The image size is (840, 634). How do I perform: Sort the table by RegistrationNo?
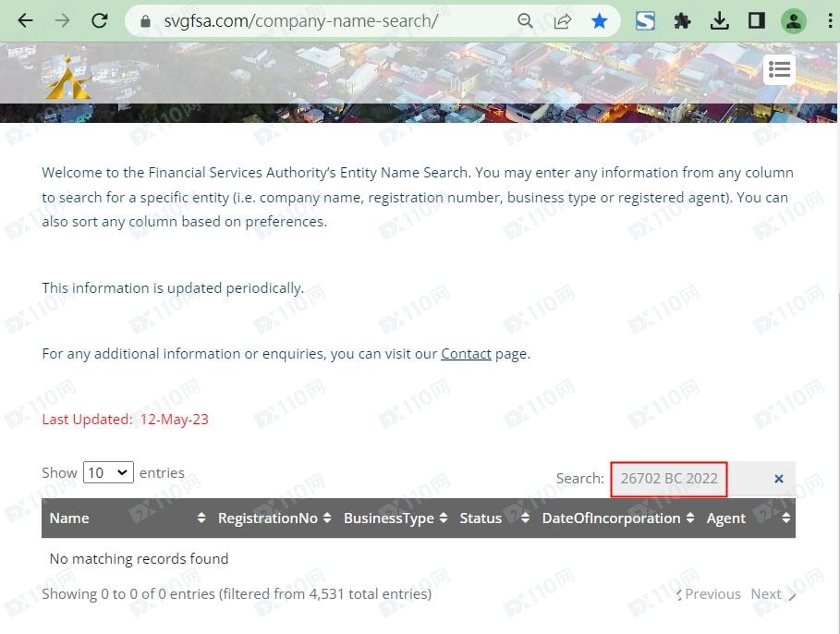(274, 518)
